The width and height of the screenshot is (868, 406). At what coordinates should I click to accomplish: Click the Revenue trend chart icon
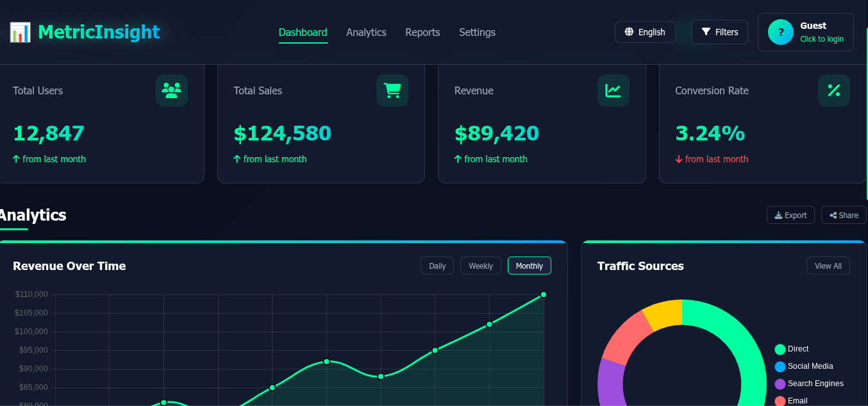613,90
